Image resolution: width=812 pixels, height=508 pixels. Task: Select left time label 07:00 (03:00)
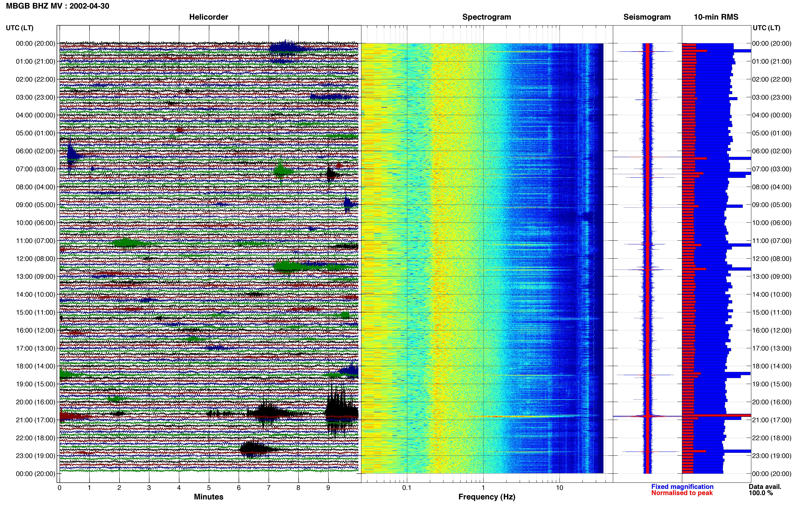[x=36, y=169]
